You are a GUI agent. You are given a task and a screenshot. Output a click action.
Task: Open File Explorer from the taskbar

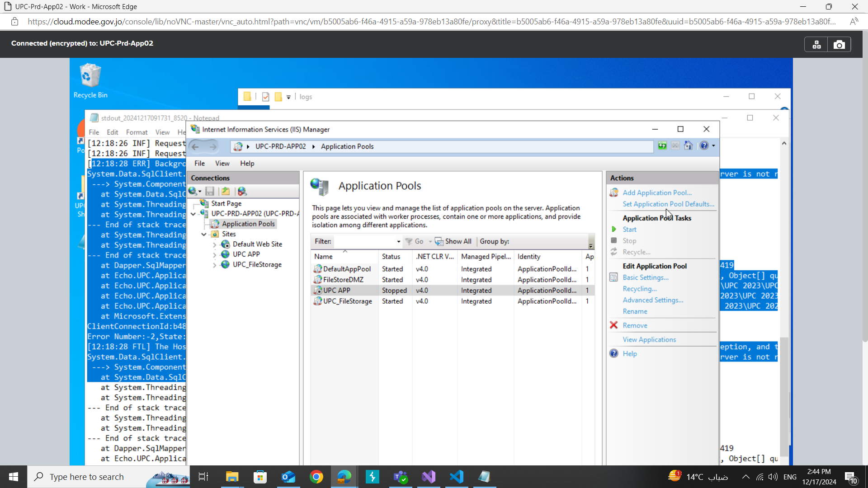(x=232, y=477)
